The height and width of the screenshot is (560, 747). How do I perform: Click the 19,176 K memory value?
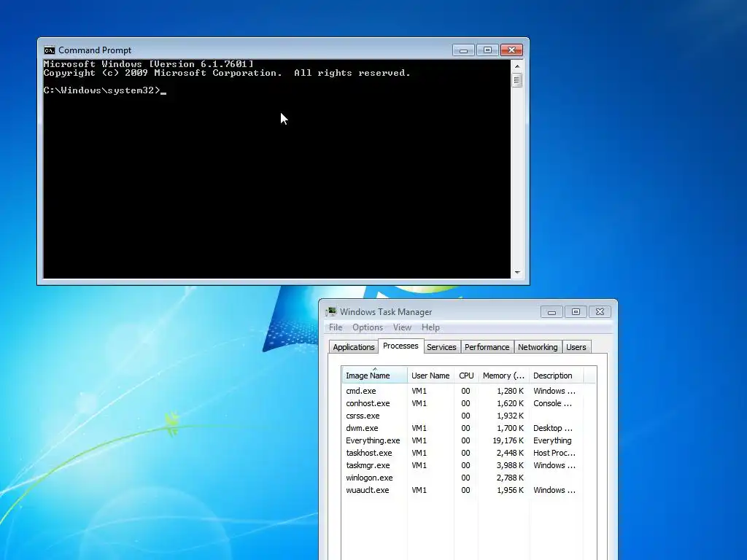[508, 440]
